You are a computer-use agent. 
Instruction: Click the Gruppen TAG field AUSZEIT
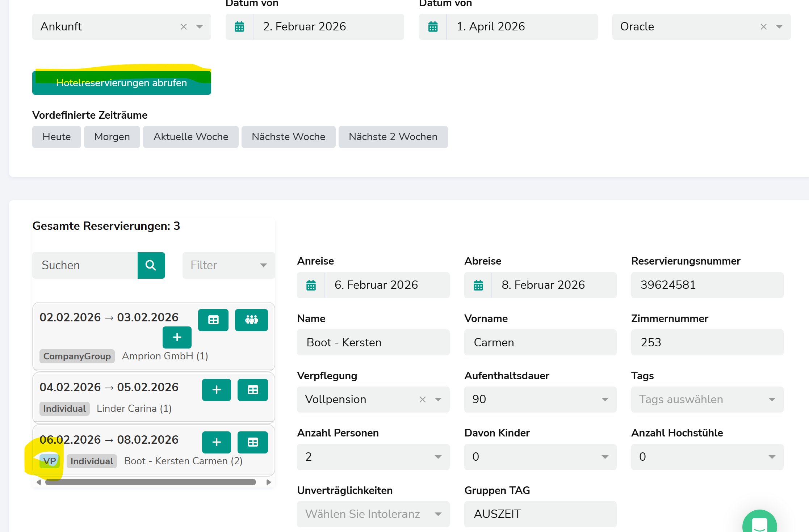click(x=540, y=514)
